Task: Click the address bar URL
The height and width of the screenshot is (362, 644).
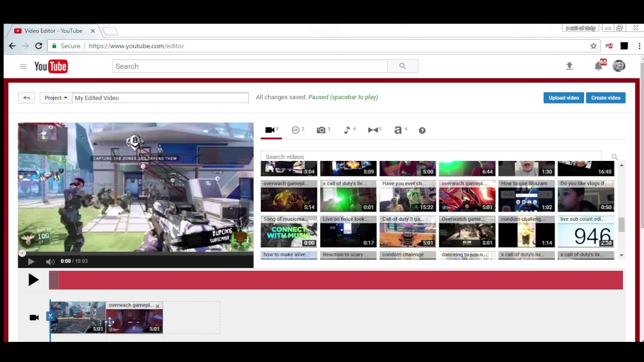Action: 136,46
